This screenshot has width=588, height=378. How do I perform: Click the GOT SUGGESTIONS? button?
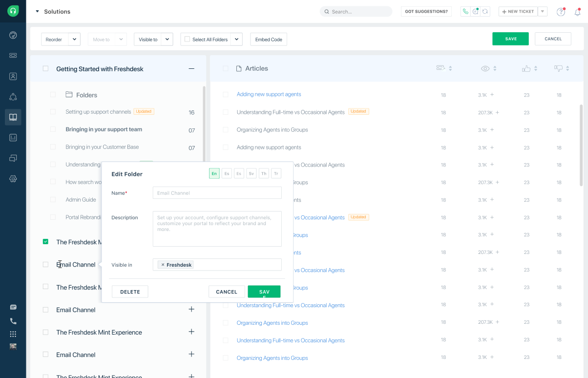coord(426,11)
